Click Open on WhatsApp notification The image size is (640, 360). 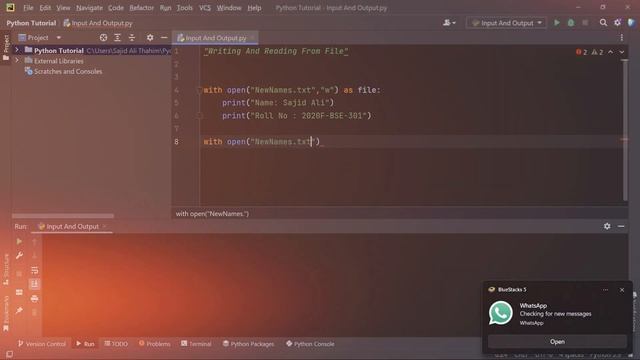557,342
